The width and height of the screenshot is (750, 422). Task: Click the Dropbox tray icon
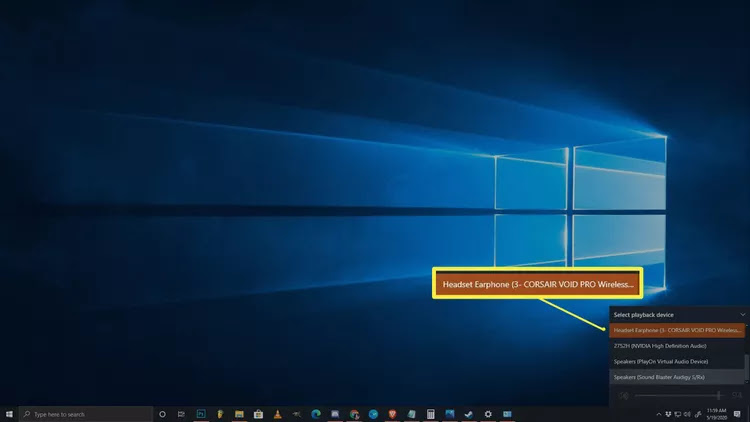pos(668,414)
